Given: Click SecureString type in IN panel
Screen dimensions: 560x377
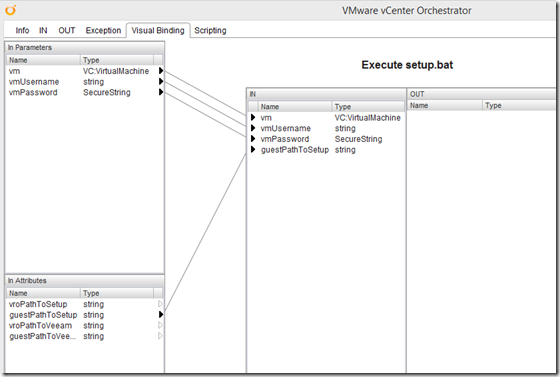Looking at the screenshot, I should pyautogui.click(x=358, y=139).
